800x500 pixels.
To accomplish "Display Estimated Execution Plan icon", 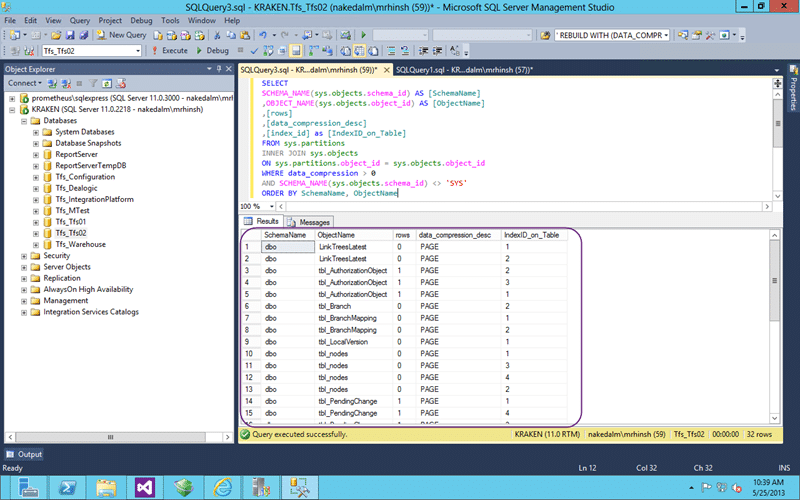I will point(268,51).
